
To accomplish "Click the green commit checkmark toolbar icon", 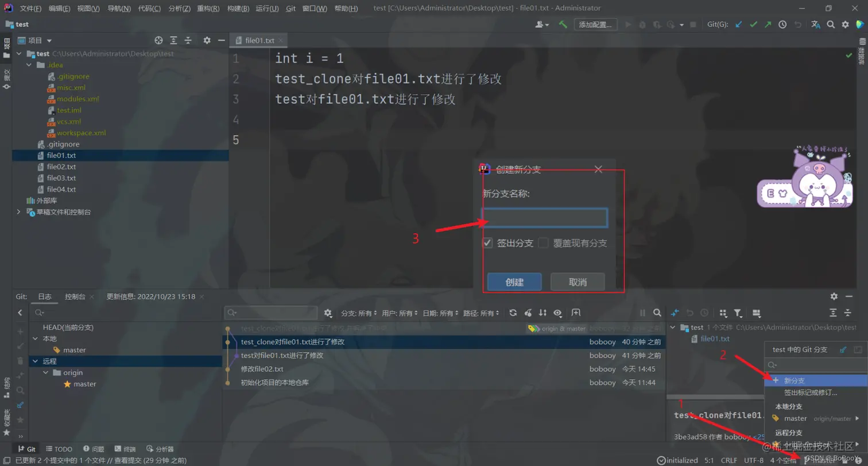I will 753,25.
